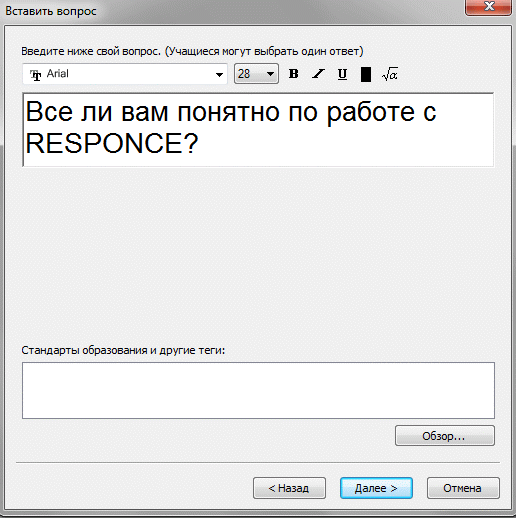
Task: Click the Вставить вопрос title bar
Action: point(233,11)
